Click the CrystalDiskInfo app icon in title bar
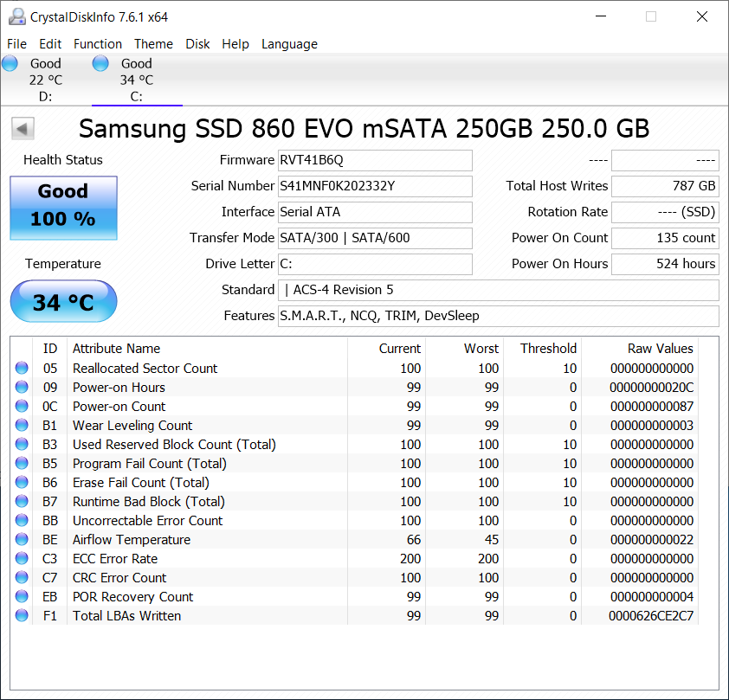Viewport: 729px width, 700px height. pyautogui.click(x=17, y=16)
